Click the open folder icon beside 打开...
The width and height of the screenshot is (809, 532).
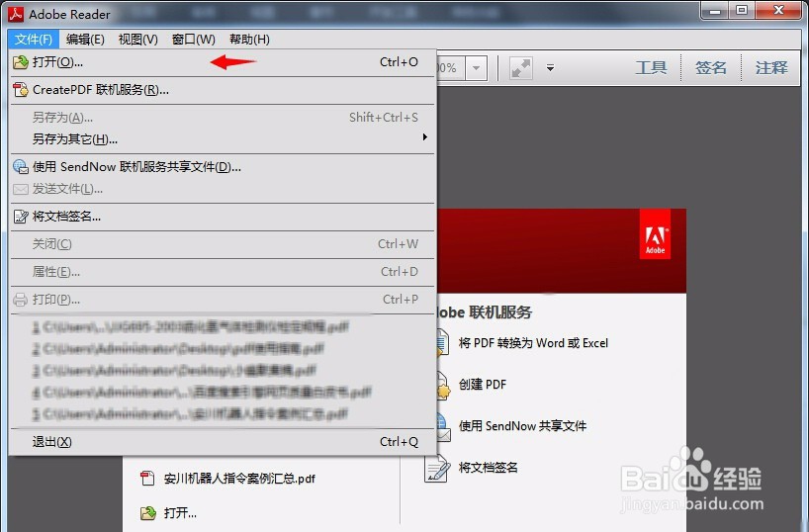pos(148,513)
